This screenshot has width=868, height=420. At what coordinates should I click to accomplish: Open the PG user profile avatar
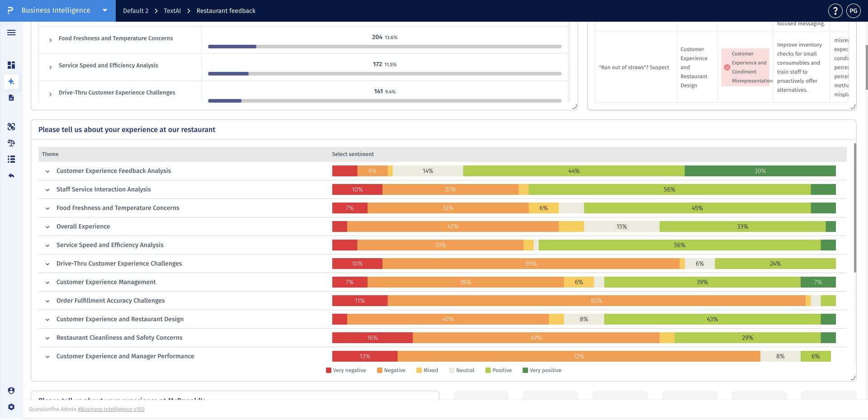tap(853, 11)
